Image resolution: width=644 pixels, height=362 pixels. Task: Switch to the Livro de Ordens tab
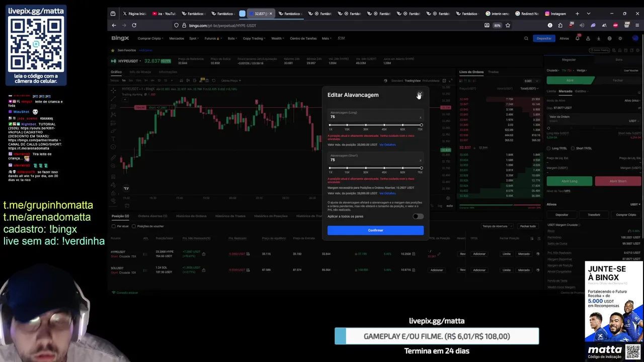[x=471, y=72]
